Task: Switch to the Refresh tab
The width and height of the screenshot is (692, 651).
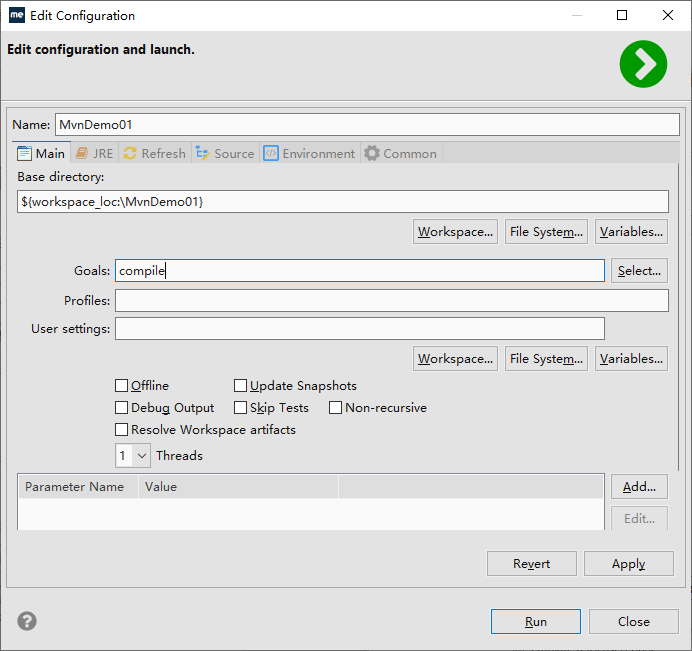Action: click(x=154, y=153)
